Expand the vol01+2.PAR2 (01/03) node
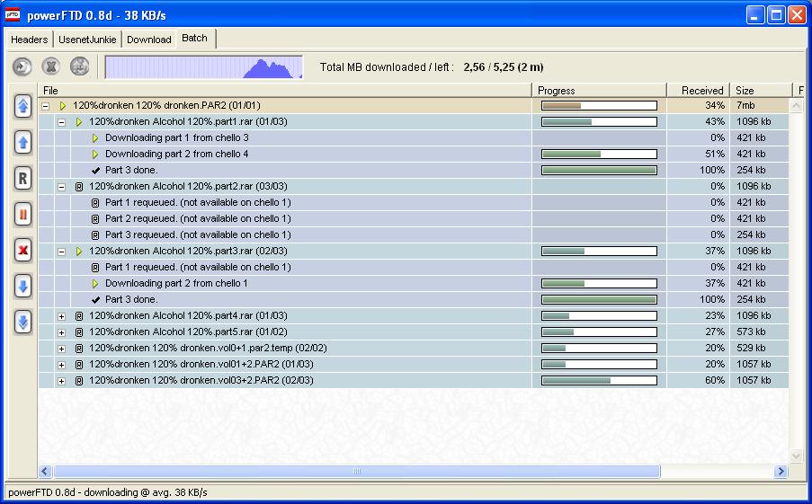 62,366
